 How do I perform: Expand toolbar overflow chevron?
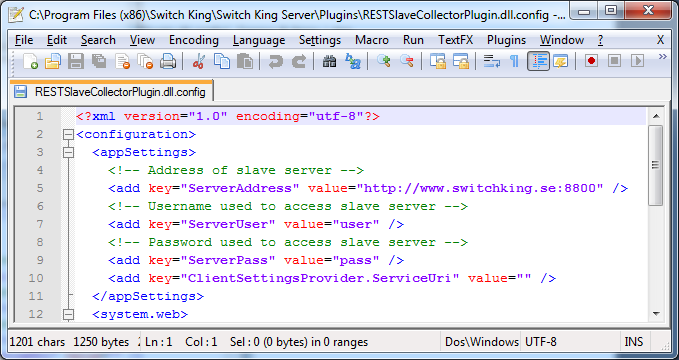663,57
